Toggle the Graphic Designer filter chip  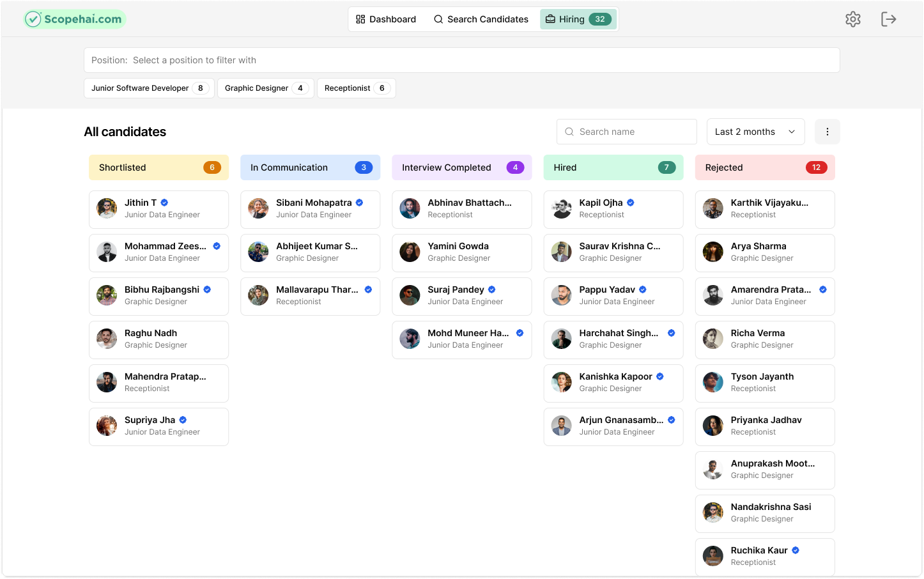coord(265,88)
